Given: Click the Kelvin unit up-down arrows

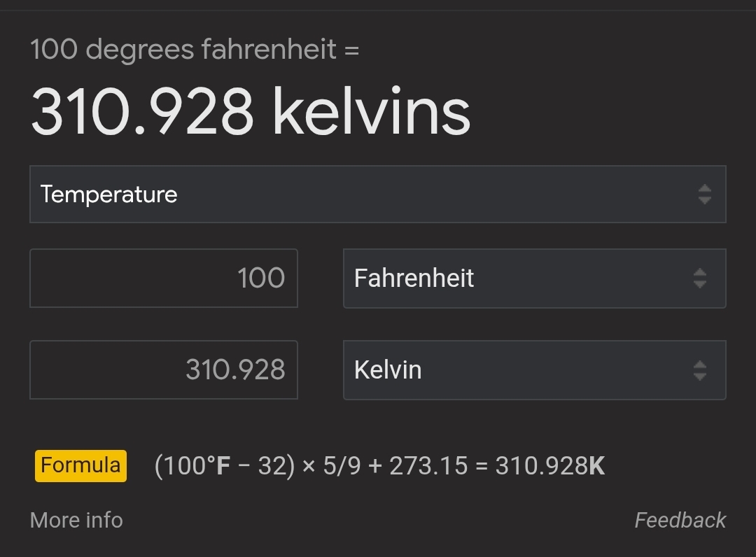Looking at the screenshot, I should (x=699, y=370).
